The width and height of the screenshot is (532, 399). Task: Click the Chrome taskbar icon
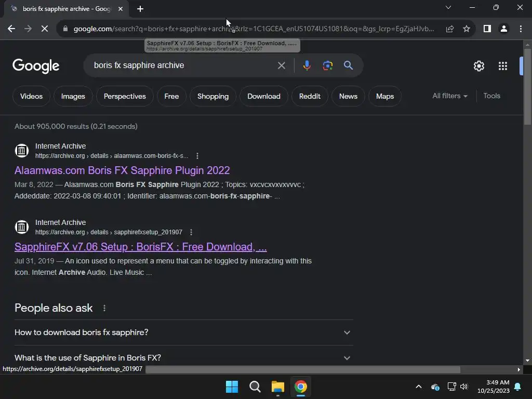click(301, 387)
